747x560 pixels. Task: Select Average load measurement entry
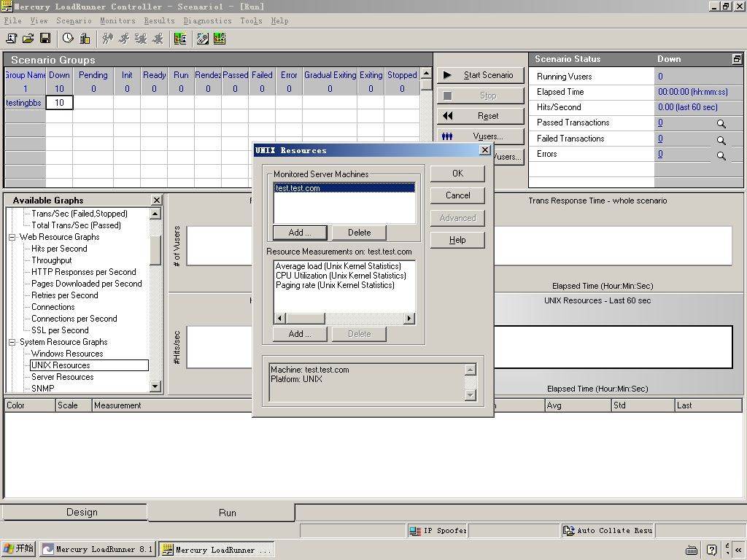[x=338, y=266]
